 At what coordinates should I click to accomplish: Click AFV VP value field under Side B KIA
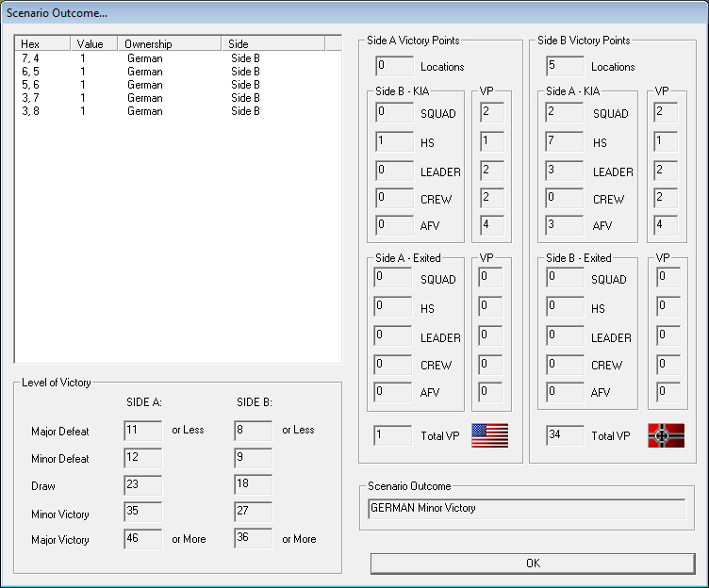click(492, 225)
